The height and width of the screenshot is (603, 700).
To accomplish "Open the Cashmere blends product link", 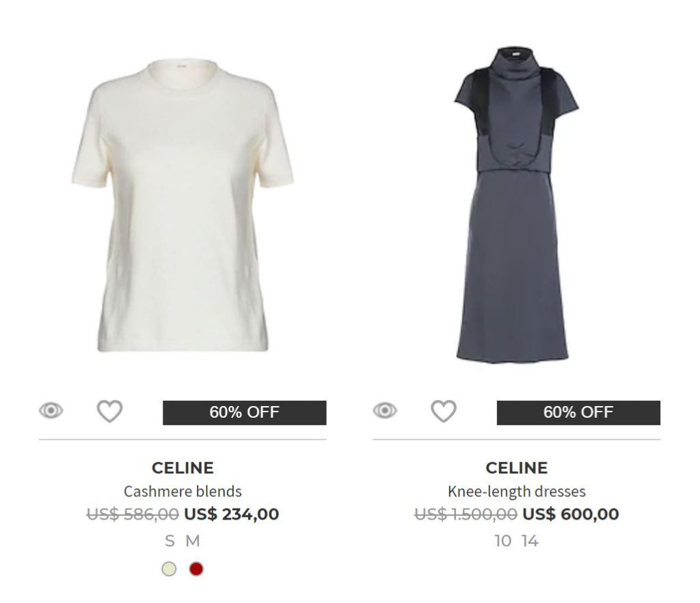I will [183, 492].
